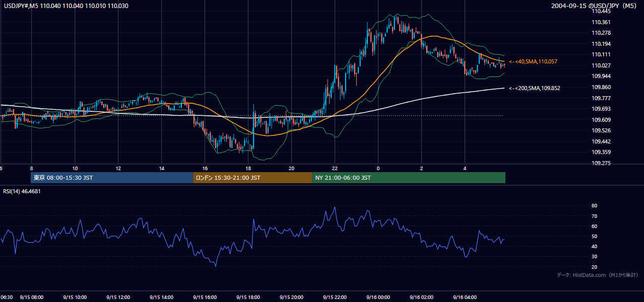Click the 9/16 02:00 time label
The height and width of the screenshot is (302, 644).
[421, 297]
